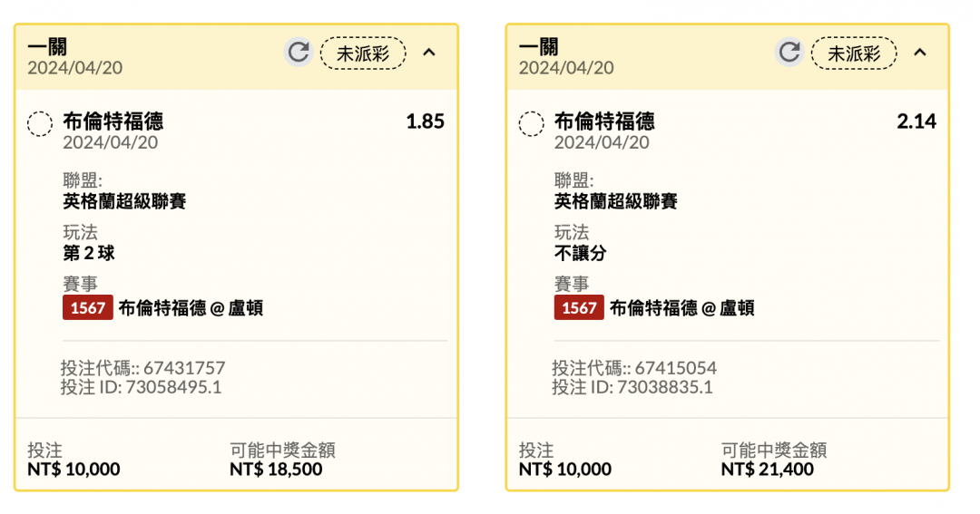The height and width of the screenshot is (514, 980).
Task: Click the red 1567 match code on left card
Action: click(x=87, y=307)
